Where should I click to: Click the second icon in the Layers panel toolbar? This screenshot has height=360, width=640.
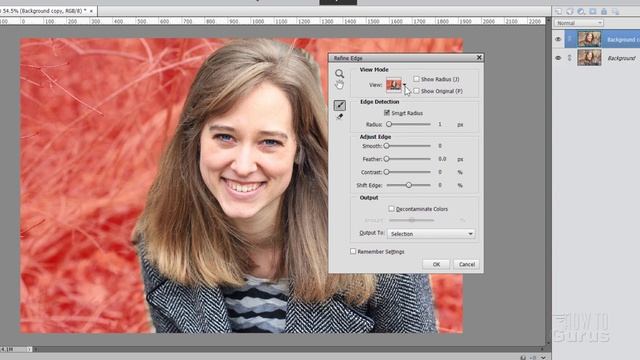point(569,11)
